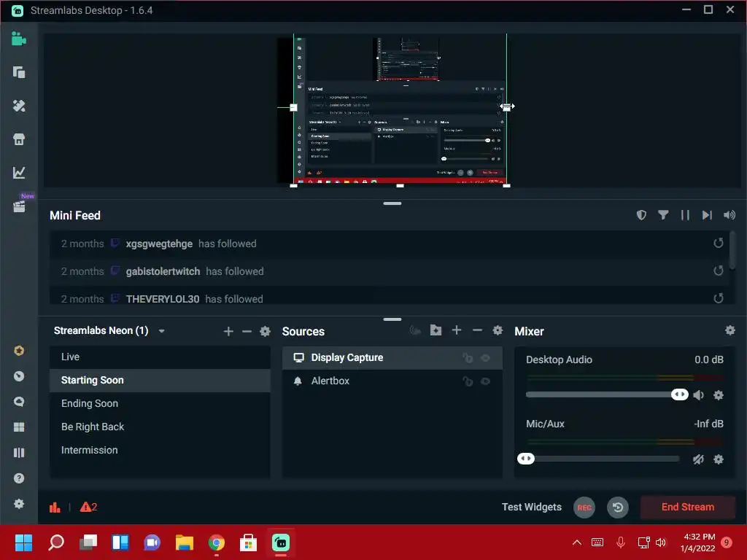Open the Studio Mode columns icon in sidebar

(18, 452)
